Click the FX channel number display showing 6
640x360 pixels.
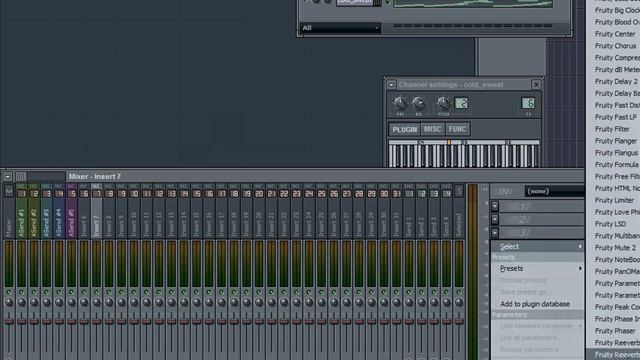pos(528,103)
